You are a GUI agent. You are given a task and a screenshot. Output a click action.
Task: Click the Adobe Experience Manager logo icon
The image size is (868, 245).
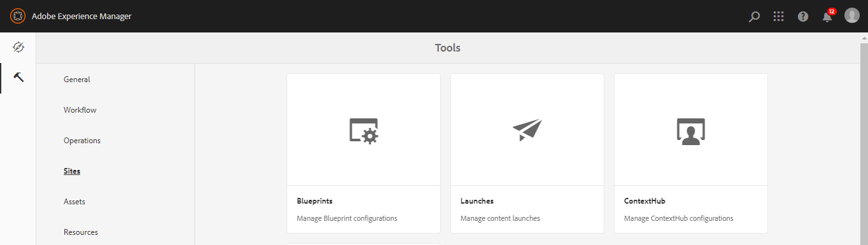click(18, 16)
